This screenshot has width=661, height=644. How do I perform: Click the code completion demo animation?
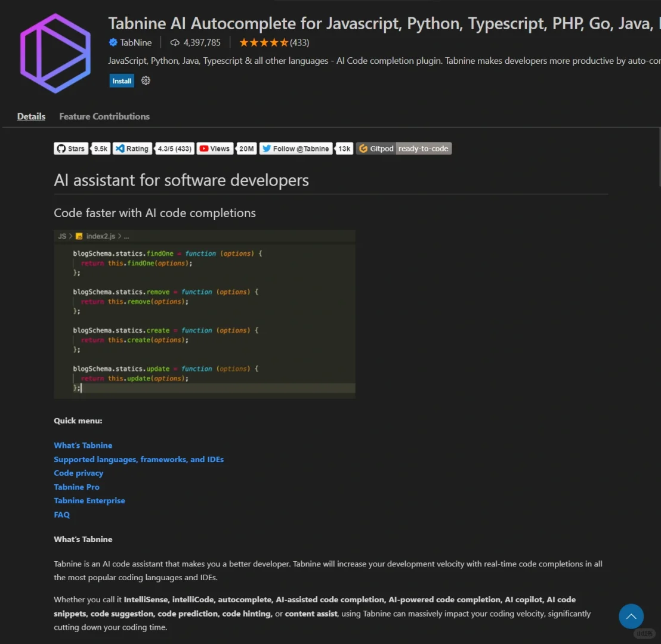pyautogui.click(x=205, y=314)
